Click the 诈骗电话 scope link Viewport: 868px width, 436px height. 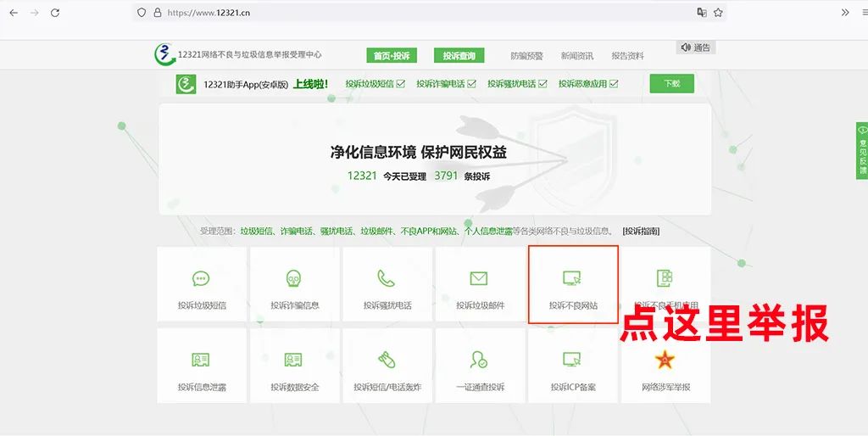click(296, 231)
